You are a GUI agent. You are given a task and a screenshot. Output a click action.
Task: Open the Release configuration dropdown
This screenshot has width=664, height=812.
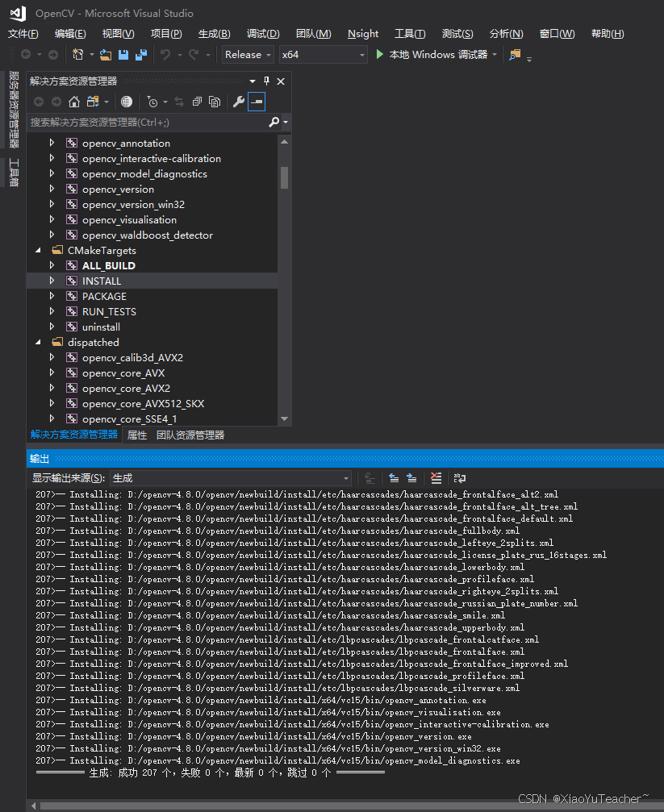coord(248,54)
